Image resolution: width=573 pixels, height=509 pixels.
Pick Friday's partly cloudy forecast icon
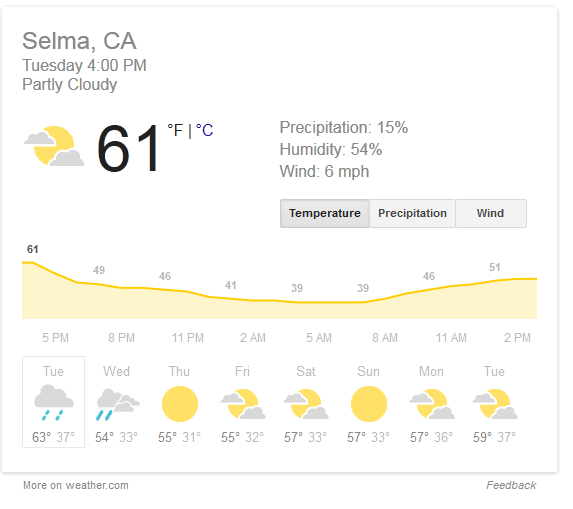pyautogui.click(x=243, y=404)
